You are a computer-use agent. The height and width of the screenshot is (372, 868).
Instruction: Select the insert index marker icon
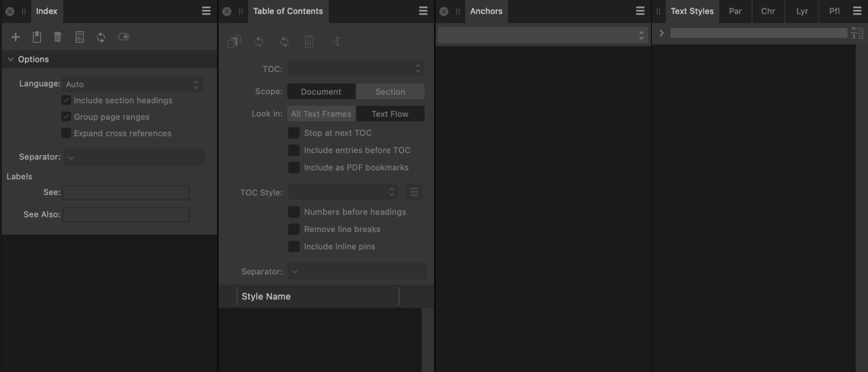tap(36, 36)
